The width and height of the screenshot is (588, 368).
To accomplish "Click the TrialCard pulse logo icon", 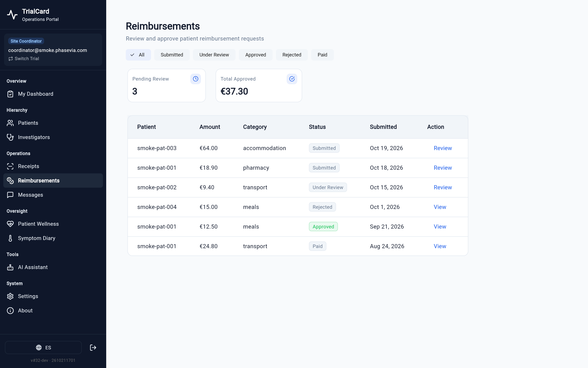I will (12, 15).
